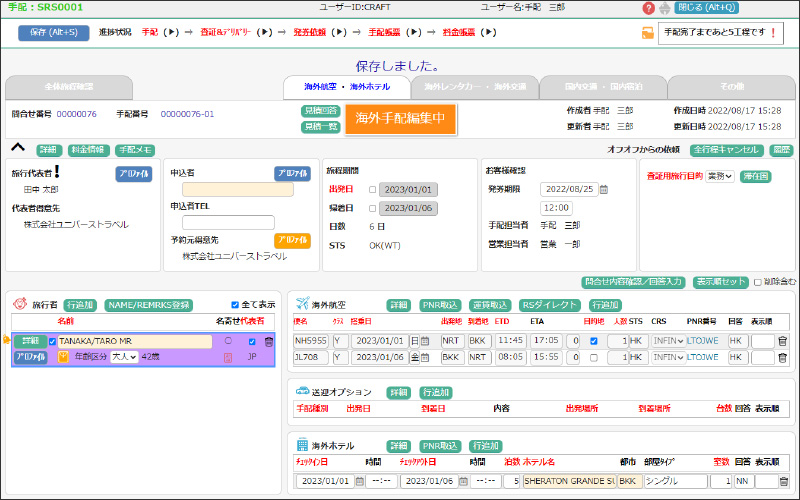Screen dimensions: 800x500
Task: Click the trash icon for flight JL708
Action: click(x=782, y=356)
